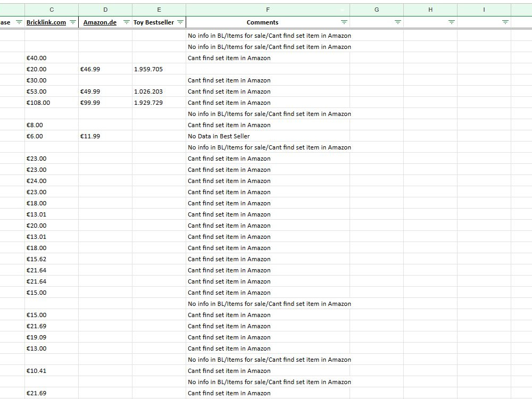532x399 pixels.
Task: Select column E header
Action: coord(159,10)
